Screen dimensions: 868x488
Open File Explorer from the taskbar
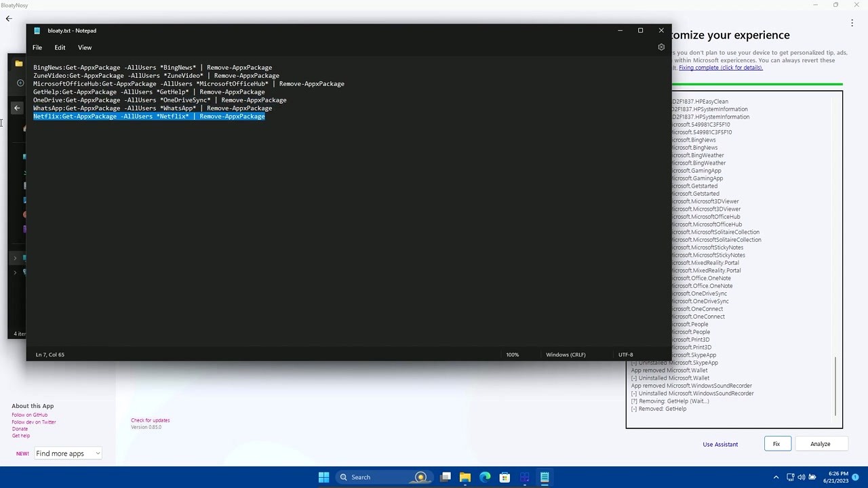[465, 476]
